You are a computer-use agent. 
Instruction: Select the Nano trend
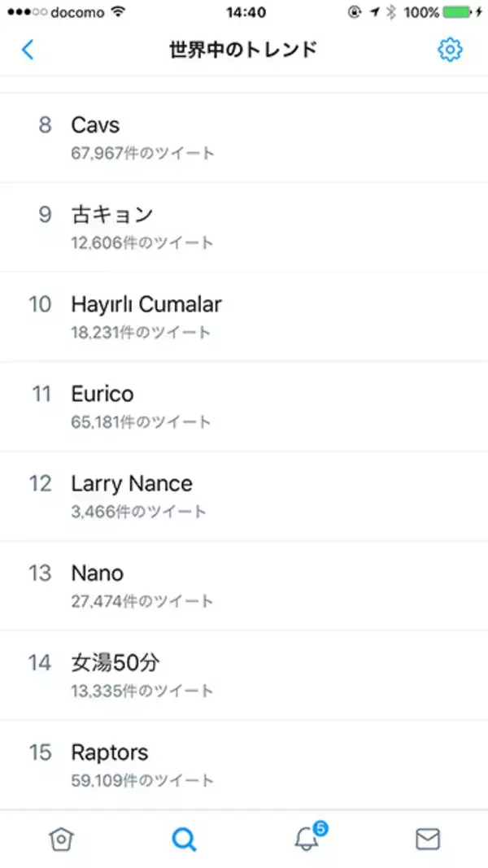pos(98,573)
